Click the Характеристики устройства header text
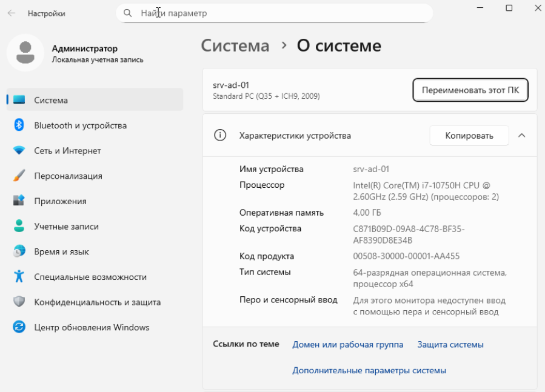Image resolution: width=545 pixels, height=392 pixels. [x=295, y=136]
